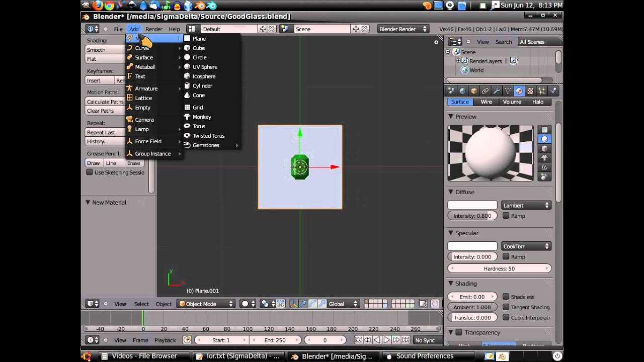Image resolution: width=644 pixels, height=362 pixels.
Task: Open the Object Mode dropdown
Action: pos(206,304)
